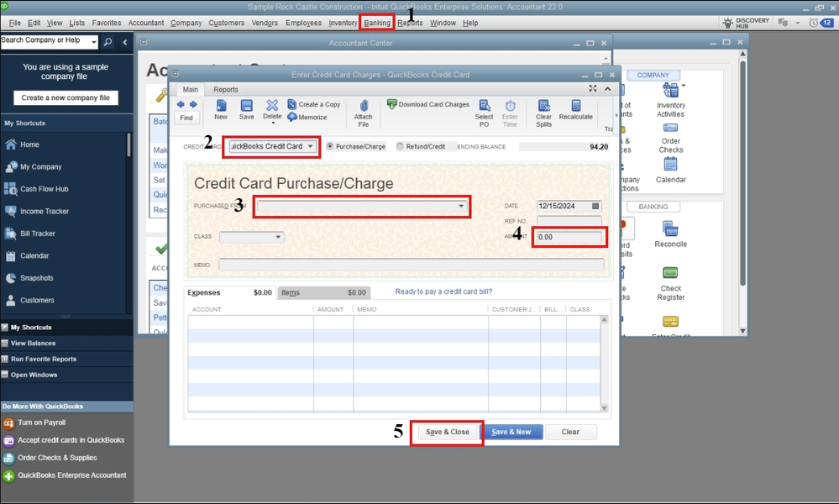The width and height of the screenshot is (839, 504).
Task: Open the Purchased From dropdown
Action: coord(461,207)
